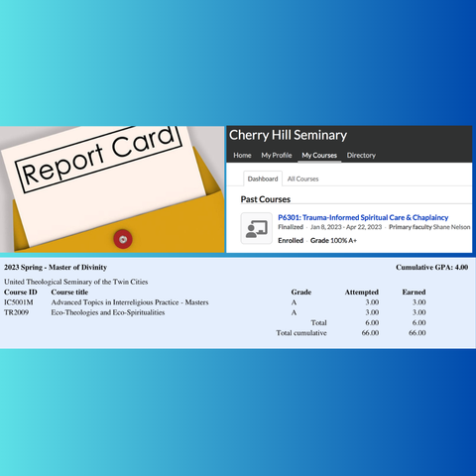Click the Total cumulative row label
Image resolution: width=476 pixels, height=476 pixels.
pyautogui.click(x=301, y=333)
